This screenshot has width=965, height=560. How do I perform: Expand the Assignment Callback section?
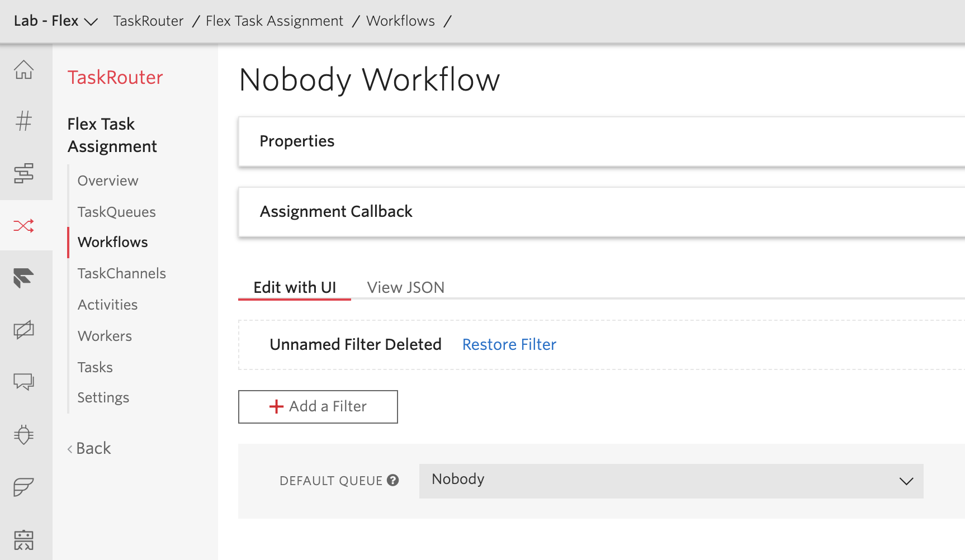click(x=602, y=212)
